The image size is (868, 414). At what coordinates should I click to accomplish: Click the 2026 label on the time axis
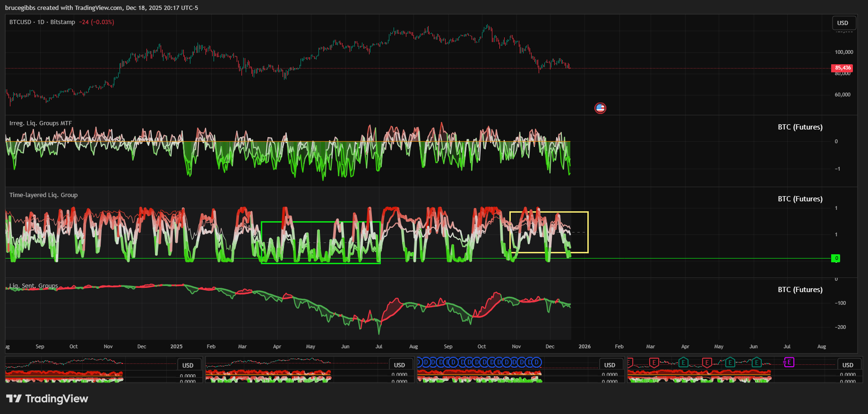click(x=584, y=346)
